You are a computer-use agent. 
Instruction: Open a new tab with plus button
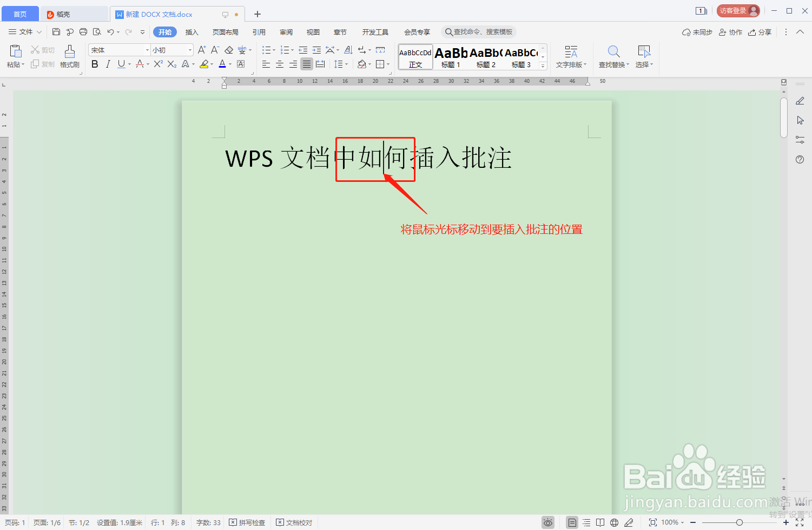pyautogui.click(x=258, y=14)
